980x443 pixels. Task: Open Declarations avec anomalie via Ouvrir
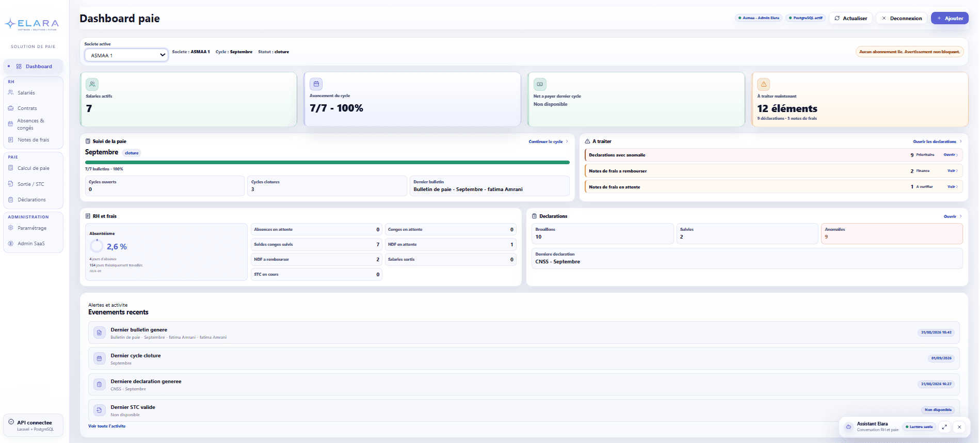pos(951,155)
